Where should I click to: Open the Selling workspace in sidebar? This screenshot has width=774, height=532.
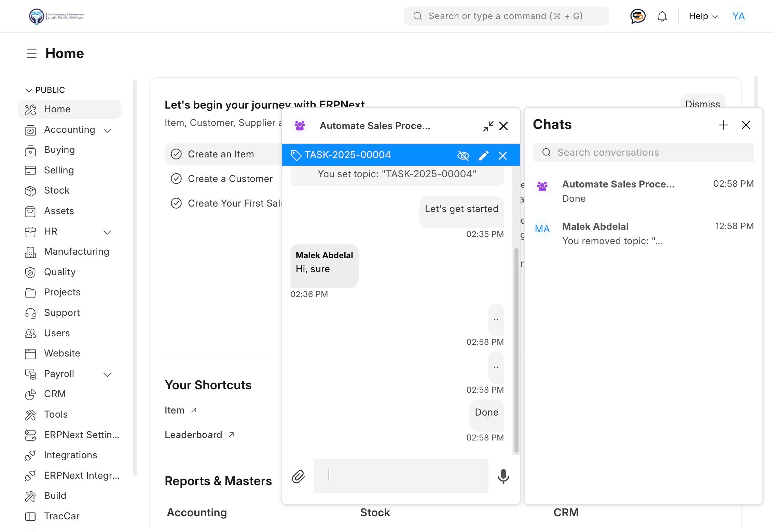59,170
